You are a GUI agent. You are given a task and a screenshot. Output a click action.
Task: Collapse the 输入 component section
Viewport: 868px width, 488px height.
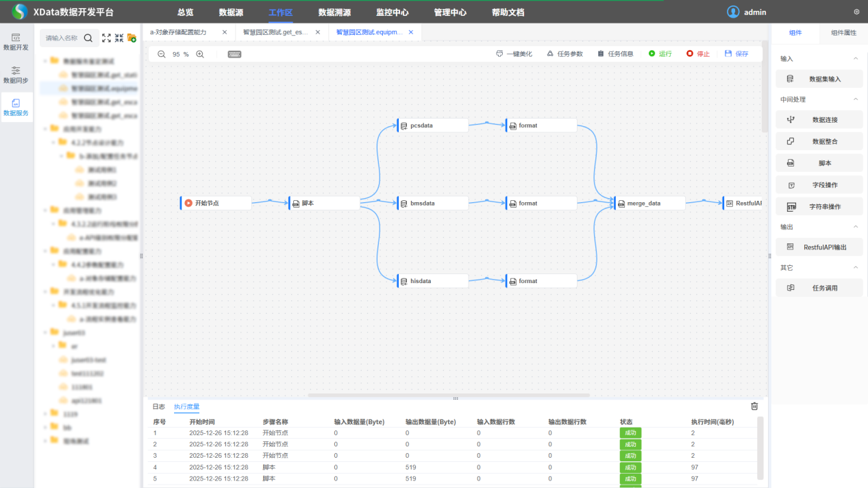tap(855, 59)
